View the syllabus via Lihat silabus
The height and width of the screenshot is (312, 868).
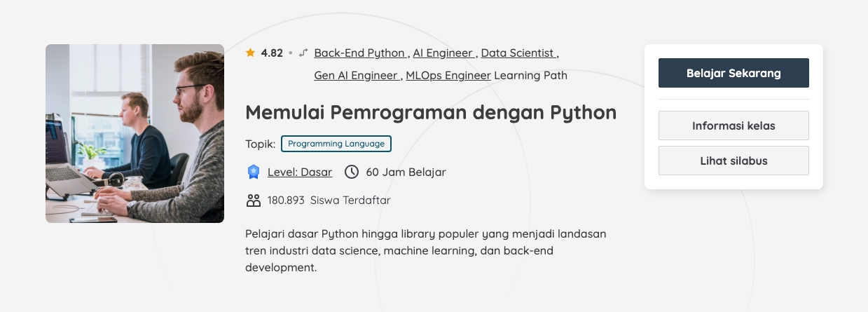point(733,161)
